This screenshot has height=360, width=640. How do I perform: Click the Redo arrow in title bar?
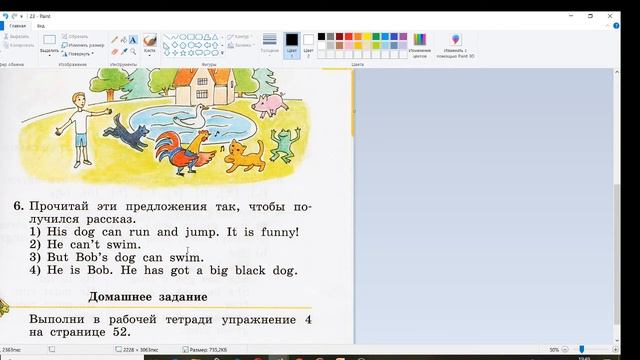pyautogui.click(x=14, y=16)
